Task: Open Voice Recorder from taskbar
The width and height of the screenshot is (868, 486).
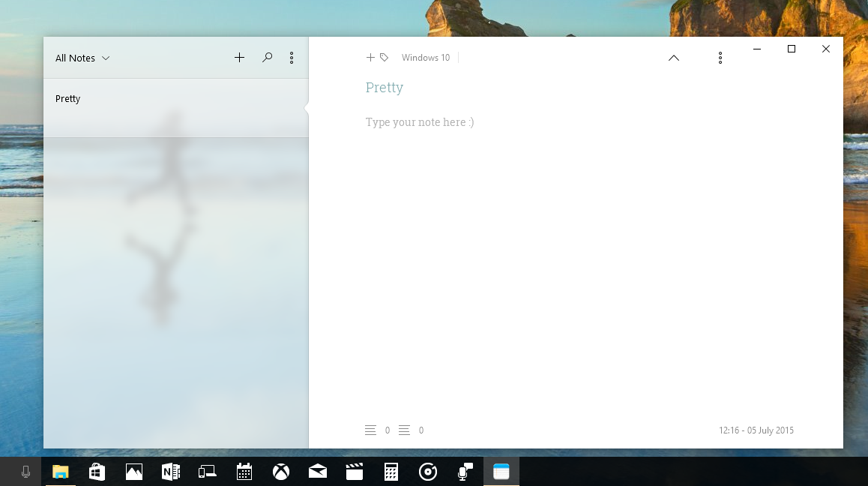Action: [465, 472]
